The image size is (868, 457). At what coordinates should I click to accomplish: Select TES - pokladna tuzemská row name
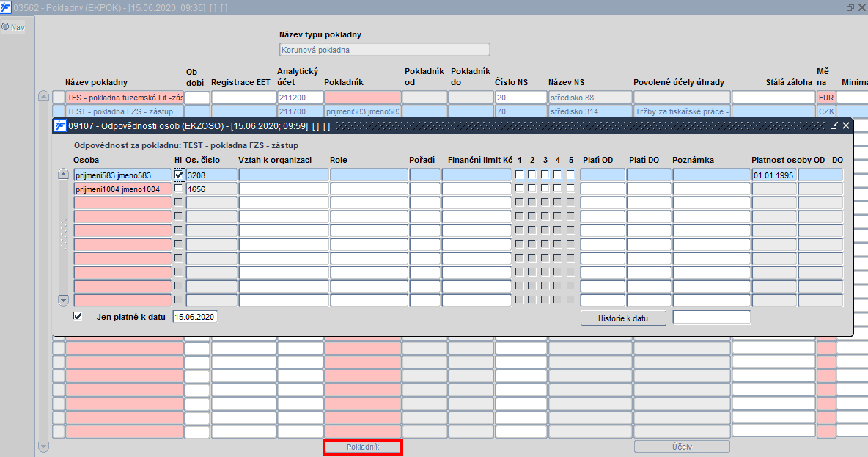125,98
